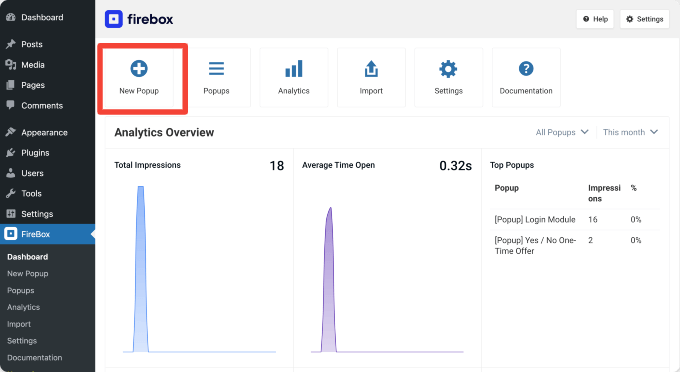Screen dimensions: 680x372
Task: Click Settings in FireBox submenu
Action: [22, 341]
